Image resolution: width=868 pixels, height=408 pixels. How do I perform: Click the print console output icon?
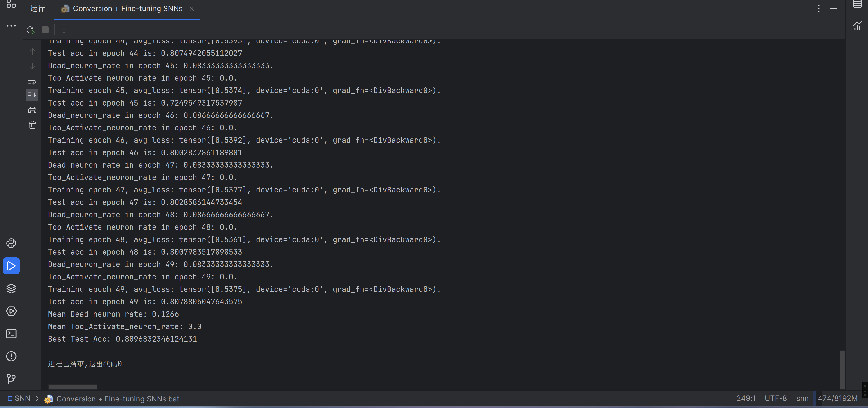point(32,110)
